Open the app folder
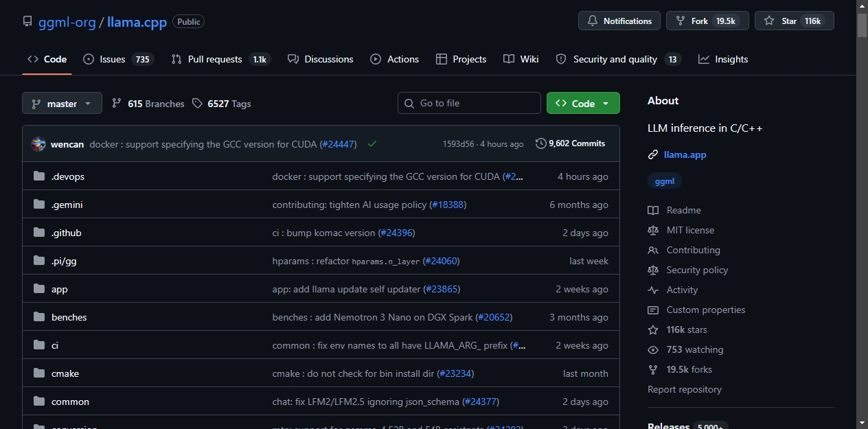868x429 pixels. point(60,289)
